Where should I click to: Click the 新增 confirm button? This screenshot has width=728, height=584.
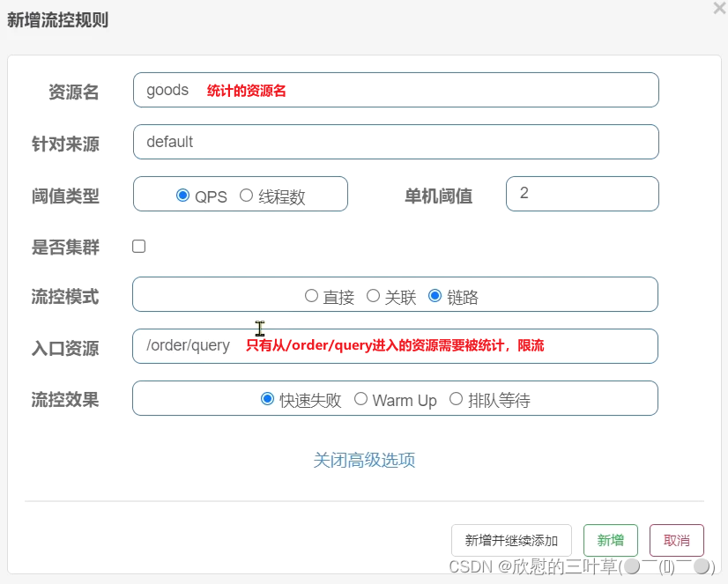pos(611,540)
